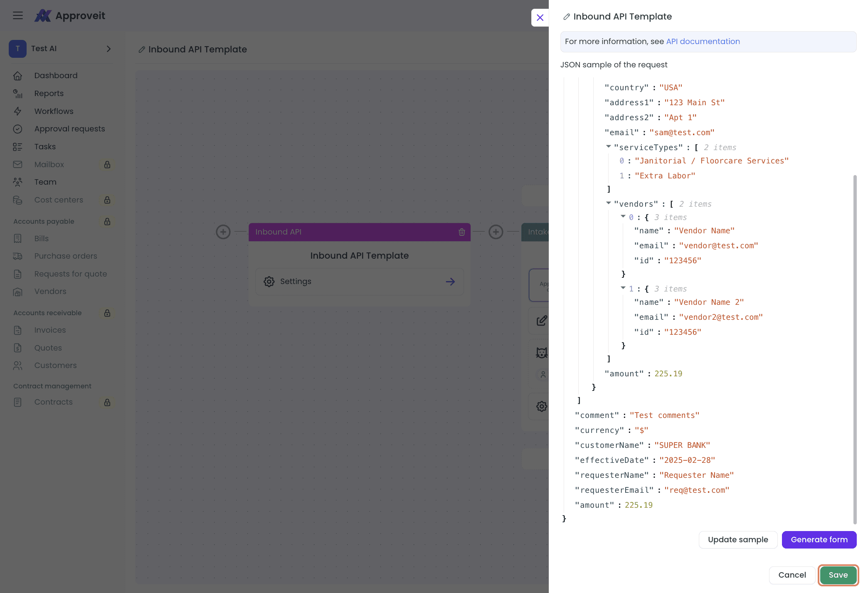Click the "sam@test.com" email value

point(682,133)
